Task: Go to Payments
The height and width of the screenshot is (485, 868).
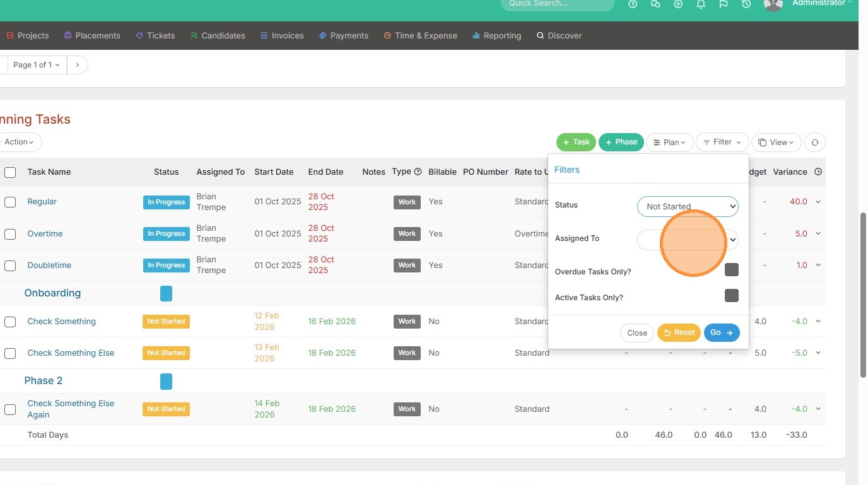Action: pos(344,36)
